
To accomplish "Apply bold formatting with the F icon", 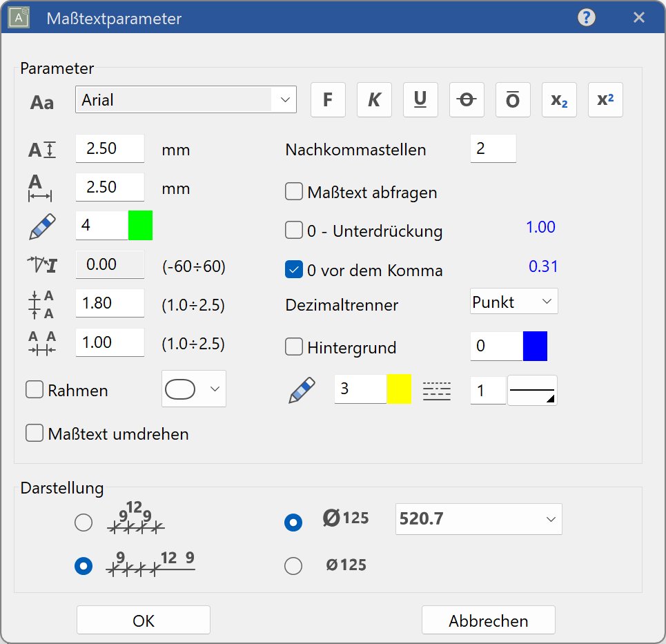I will click(328, 99).
